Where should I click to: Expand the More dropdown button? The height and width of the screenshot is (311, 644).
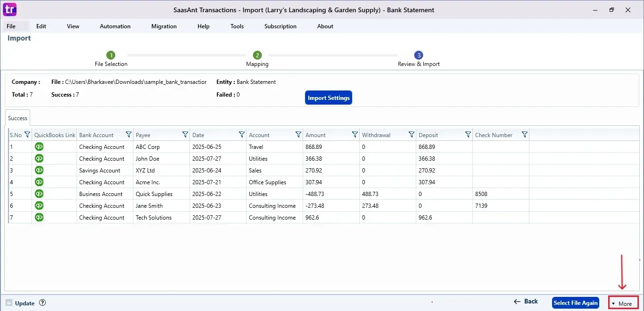click(x=623, y=303)
